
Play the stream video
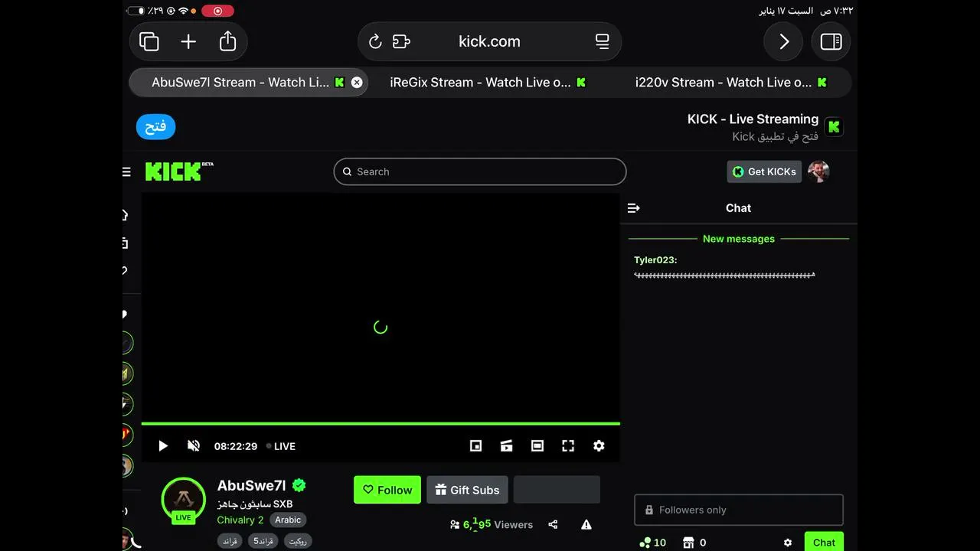[x=163, y=446]
